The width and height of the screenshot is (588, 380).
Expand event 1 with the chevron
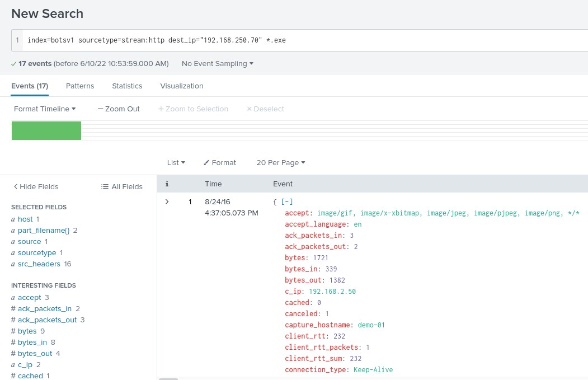[167, 202]
